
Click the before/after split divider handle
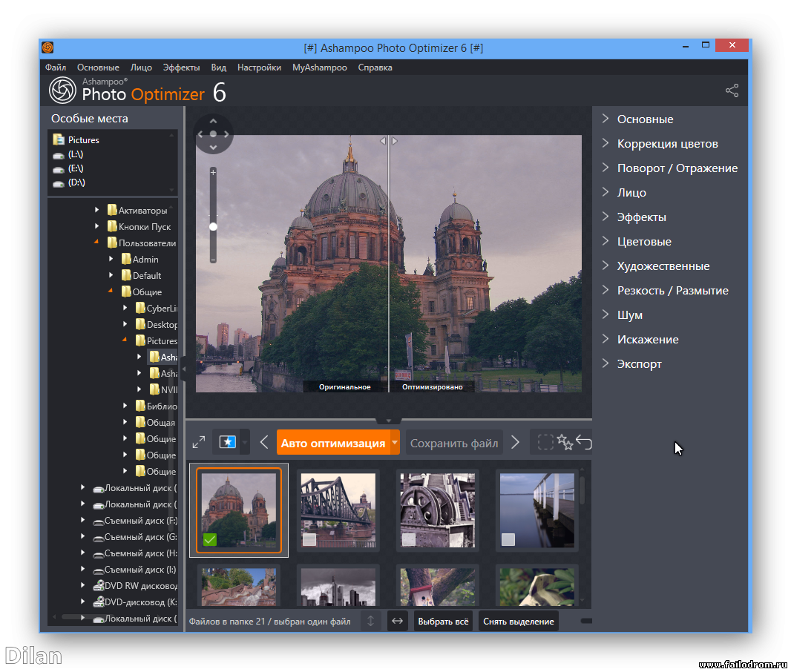click(389, 141)
